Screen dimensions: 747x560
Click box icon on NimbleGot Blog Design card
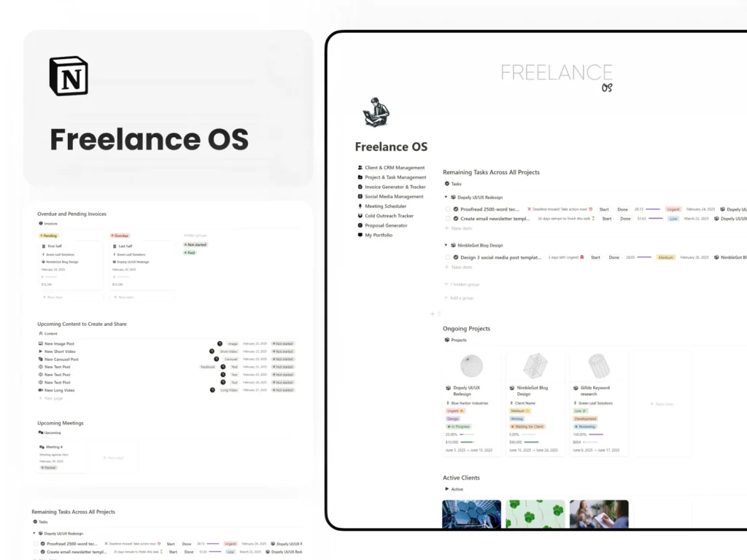tap(512, 388)
